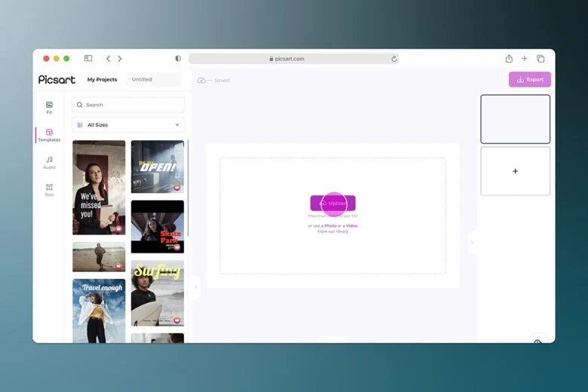Toggle the Safari sidebar
This screenshot has height=392, width=588.
point(88,59)
